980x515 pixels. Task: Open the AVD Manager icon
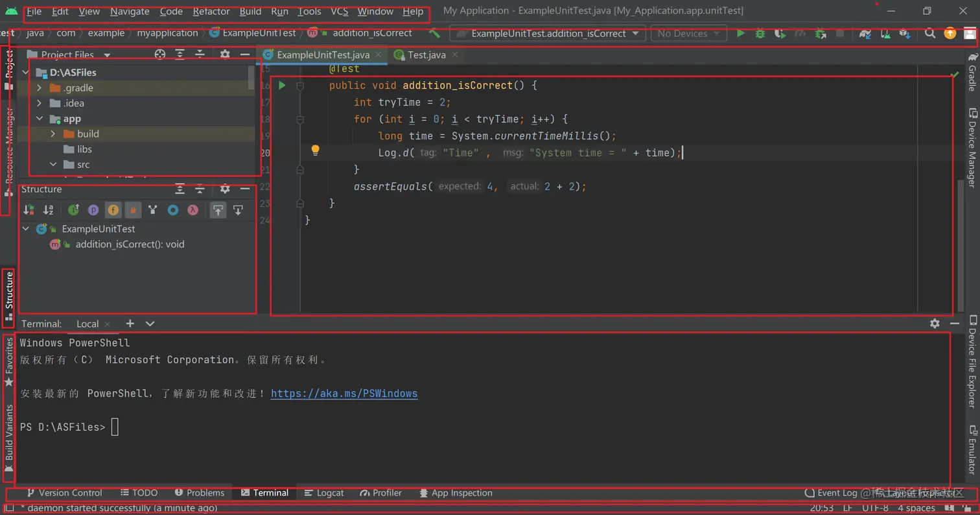pyautogui.click(x=885, y=33)
